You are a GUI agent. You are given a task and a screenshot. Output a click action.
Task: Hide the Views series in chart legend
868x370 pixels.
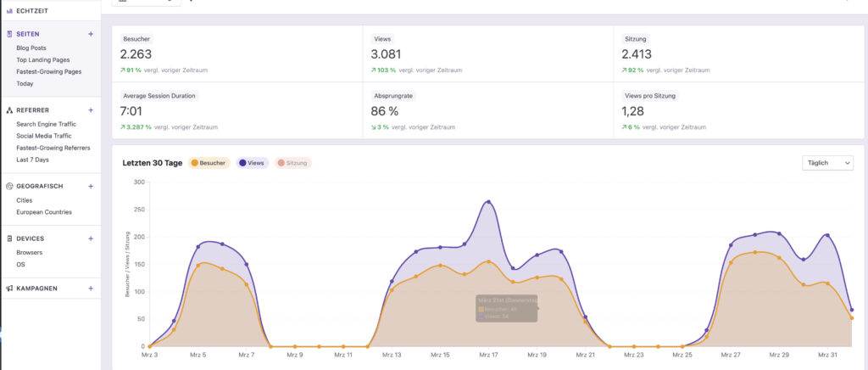254,163
